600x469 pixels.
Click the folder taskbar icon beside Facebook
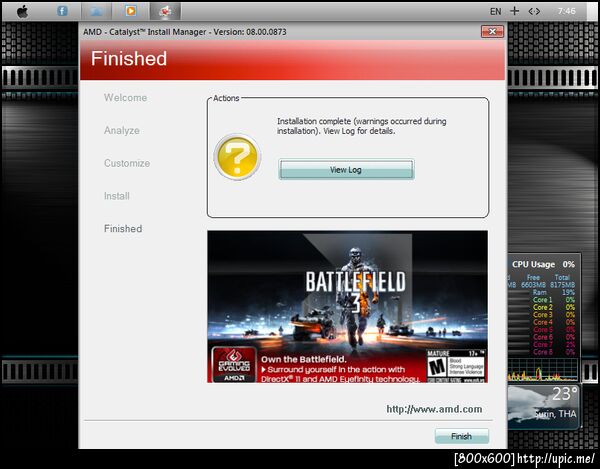click(x=96, y=11)
